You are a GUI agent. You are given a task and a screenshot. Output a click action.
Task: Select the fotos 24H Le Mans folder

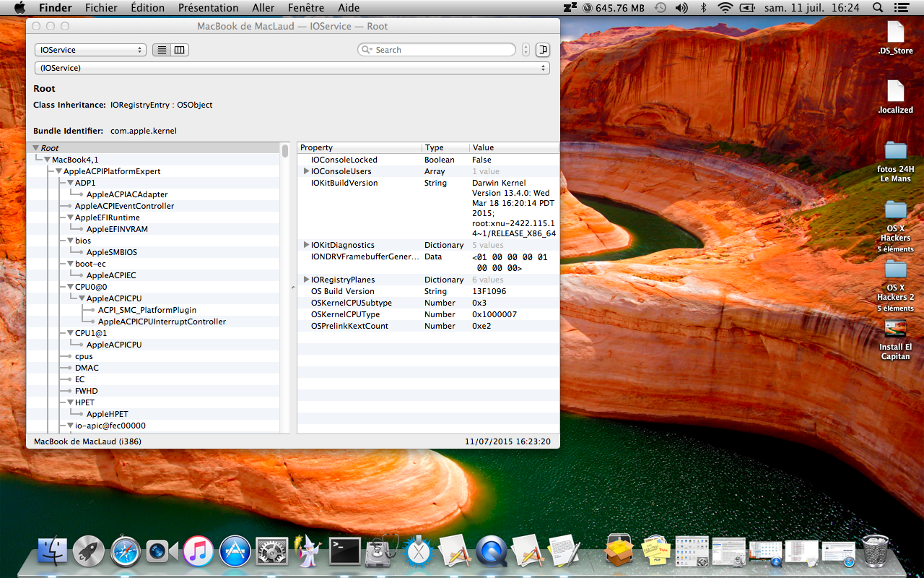(895, 150)
